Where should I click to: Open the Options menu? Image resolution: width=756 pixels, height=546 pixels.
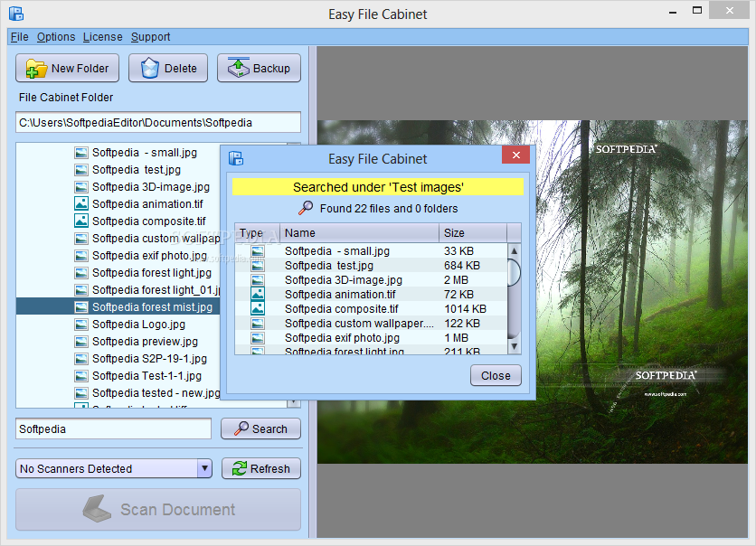click(56, 37)
